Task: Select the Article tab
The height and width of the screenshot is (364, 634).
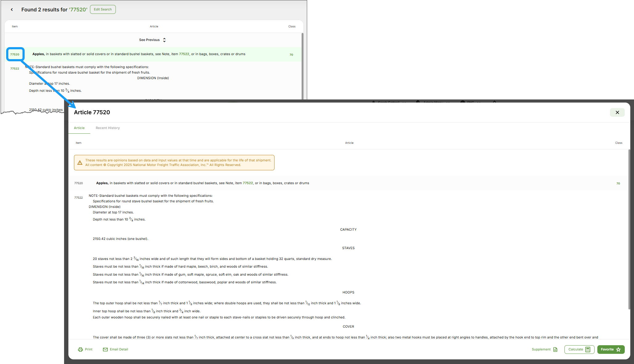Action: [x=79, y=128]
